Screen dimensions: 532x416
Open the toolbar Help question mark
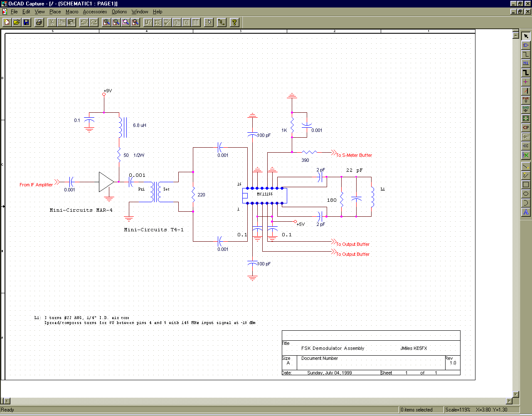[x=234, y=22]
